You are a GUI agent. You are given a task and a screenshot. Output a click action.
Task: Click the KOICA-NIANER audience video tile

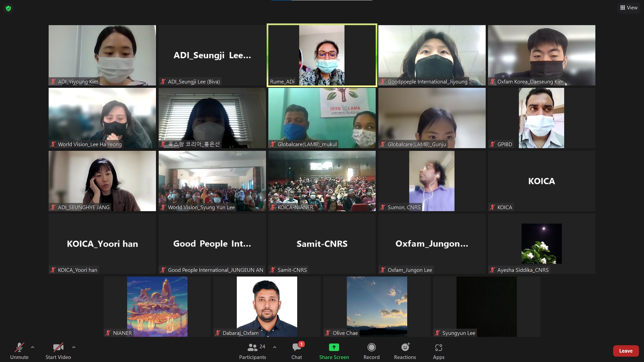coord(322,181)
